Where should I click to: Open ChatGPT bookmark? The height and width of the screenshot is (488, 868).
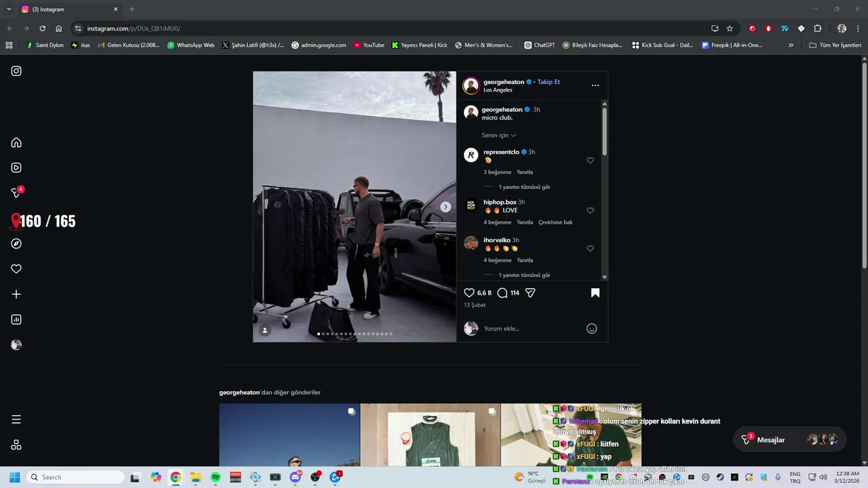[540, 45]
